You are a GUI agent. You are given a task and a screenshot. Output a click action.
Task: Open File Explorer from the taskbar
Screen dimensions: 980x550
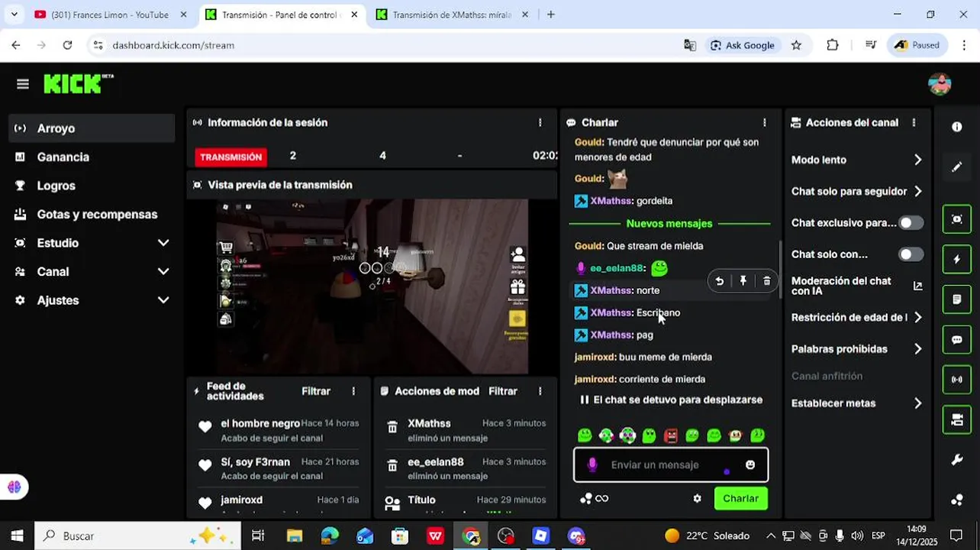click(294, 535)
